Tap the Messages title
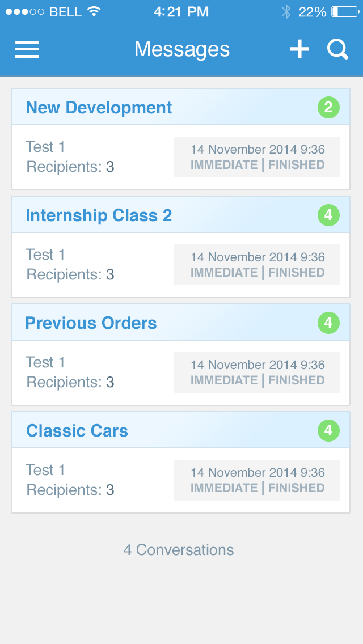363x644 pixels. pos(182,50)
